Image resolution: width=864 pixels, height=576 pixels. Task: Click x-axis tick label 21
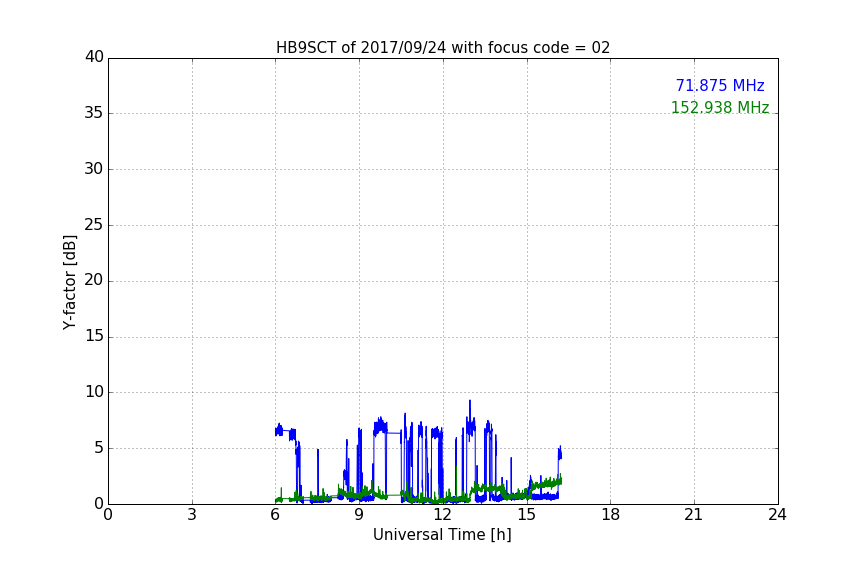point(694,515)
